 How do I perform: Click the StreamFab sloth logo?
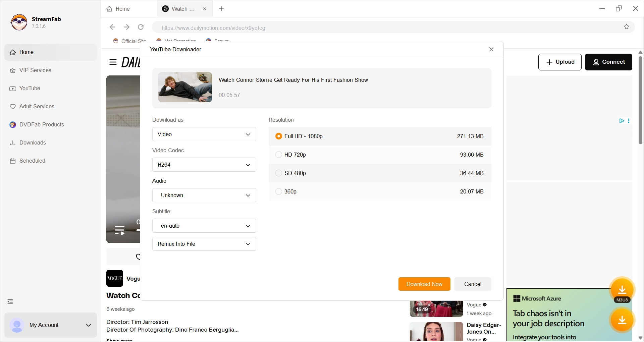click(18, 22)
